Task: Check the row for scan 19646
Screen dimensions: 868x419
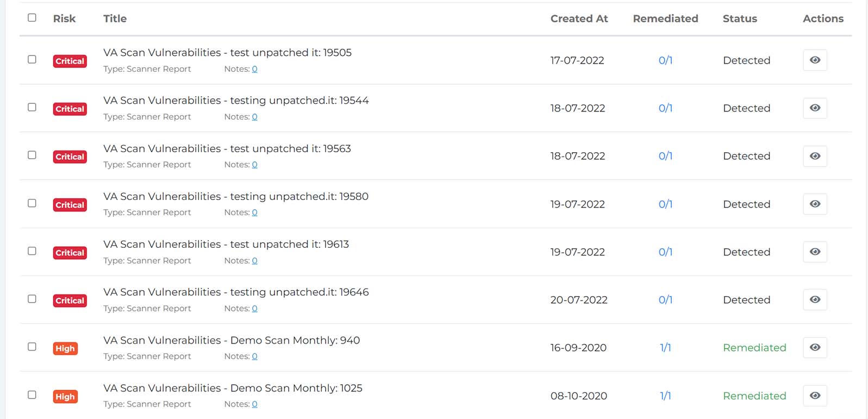Action: [32, 299]
